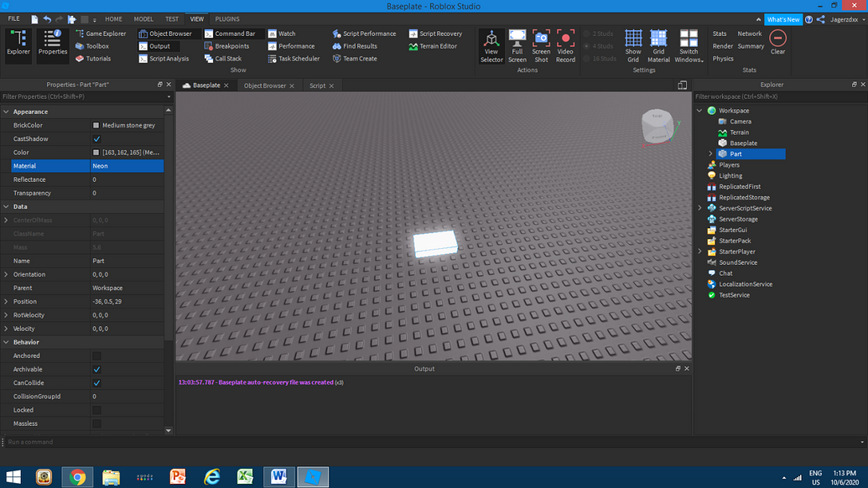The width and height of the screenshot is (868, 488).
Task: Uncheck the CastShadow property
Action: tap(96, 138)
